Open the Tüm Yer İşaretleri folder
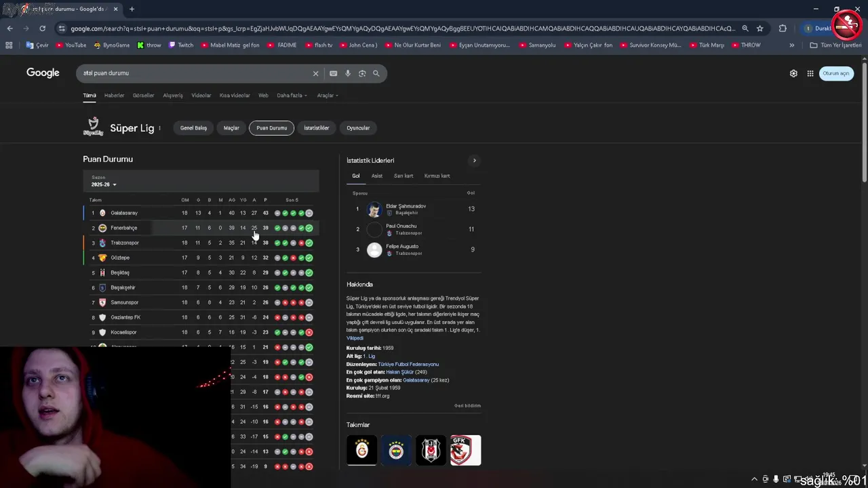The image size is (868, 488). (x=835, y=45)
